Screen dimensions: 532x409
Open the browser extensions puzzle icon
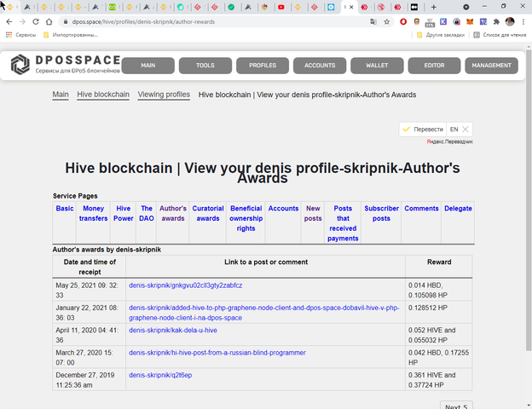pyautogui.click(x=495, y=21)
